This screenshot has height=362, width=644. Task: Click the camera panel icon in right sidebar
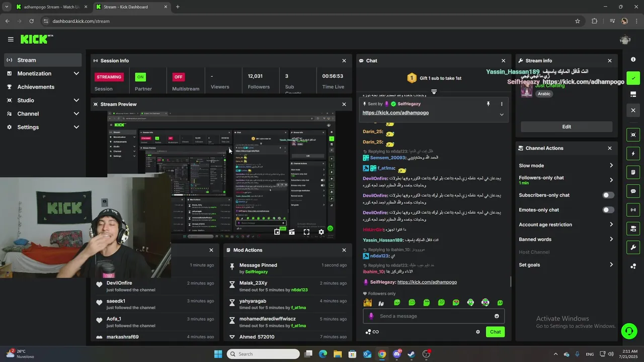[633, 229]
